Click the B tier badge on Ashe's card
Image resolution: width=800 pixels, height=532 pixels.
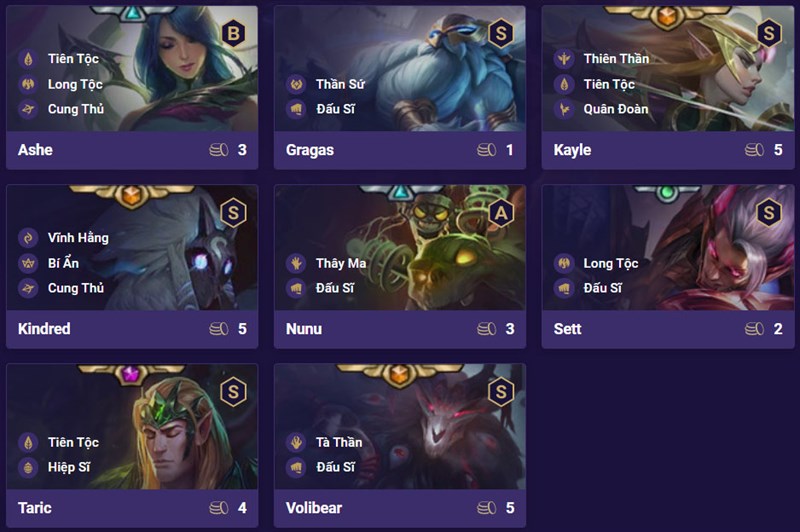(233, 34)
